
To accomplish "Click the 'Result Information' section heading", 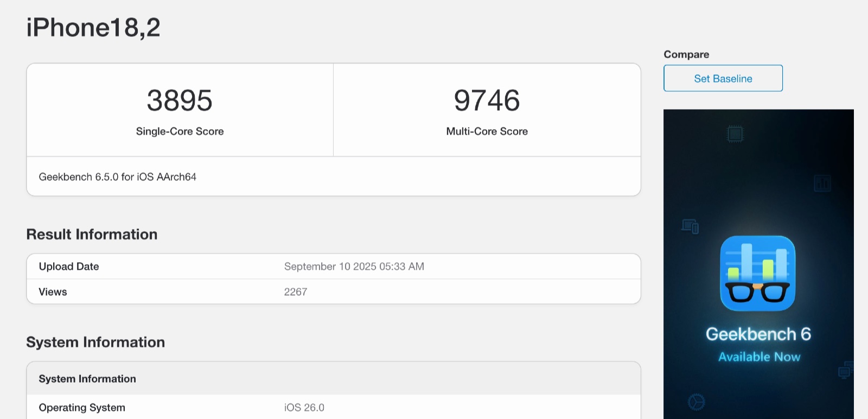I will pyautogui.click(x=92, y=234).
